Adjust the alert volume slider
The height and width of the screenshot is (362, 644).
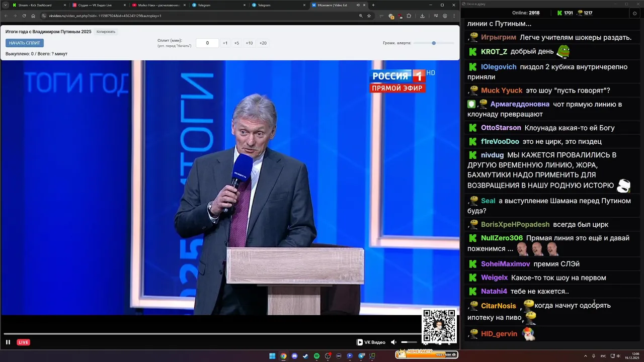click(434, 43)
